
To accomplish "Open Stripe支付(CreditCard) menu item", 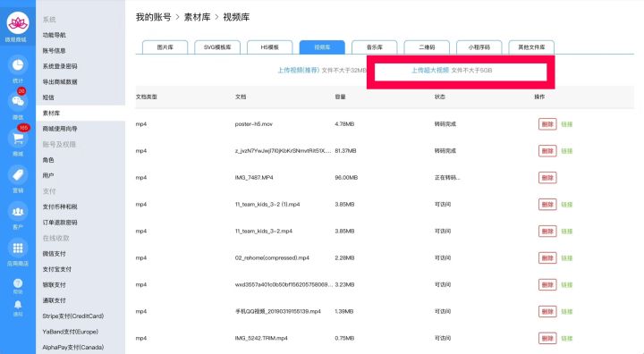I will coord(73,316).
